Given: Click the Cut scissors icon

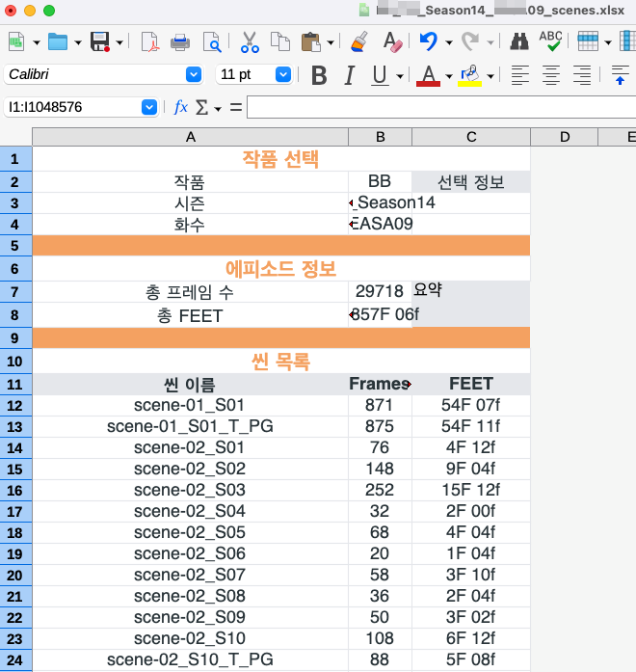Looking at the screenshot, I should tap(250, 42).
